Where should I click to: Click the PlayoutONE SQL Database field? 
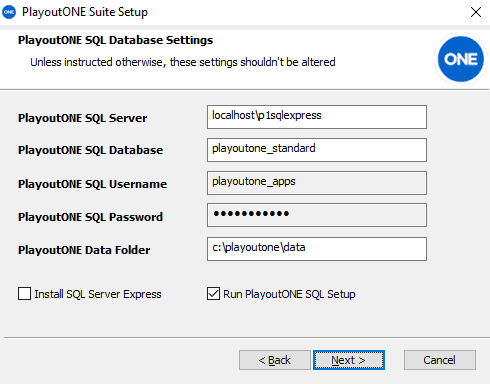coord(317,150)
